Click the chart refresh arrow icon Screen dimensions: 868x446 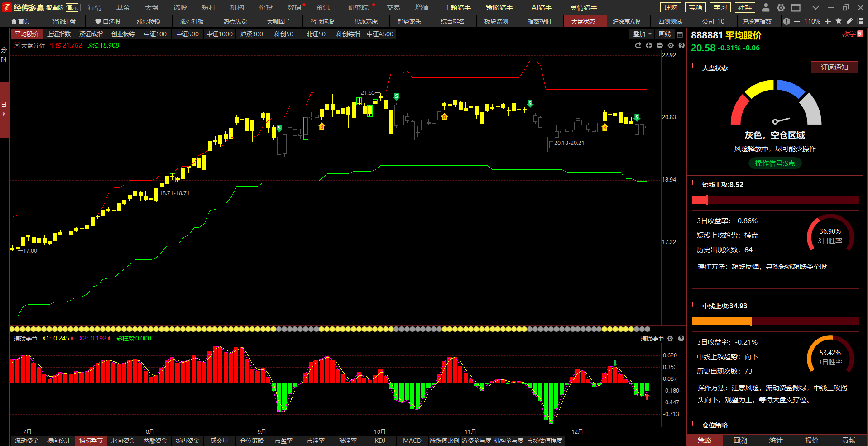[638, 45]
